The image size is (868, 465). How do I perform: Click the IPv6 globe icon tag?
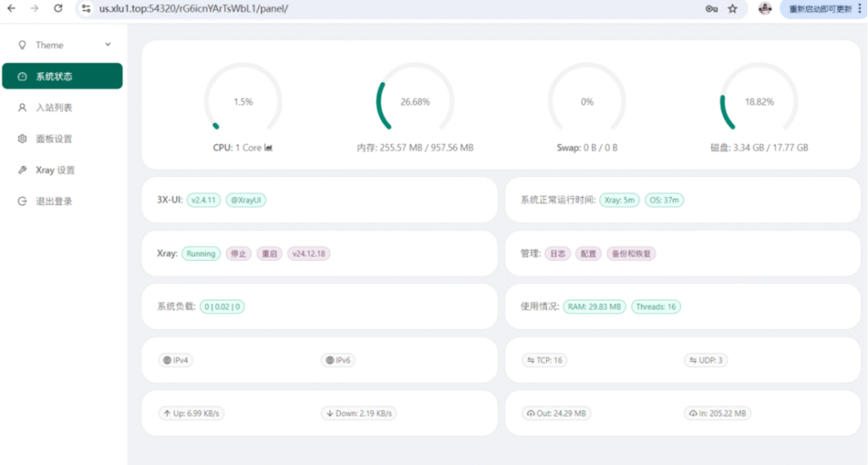(x=337, y=360)
